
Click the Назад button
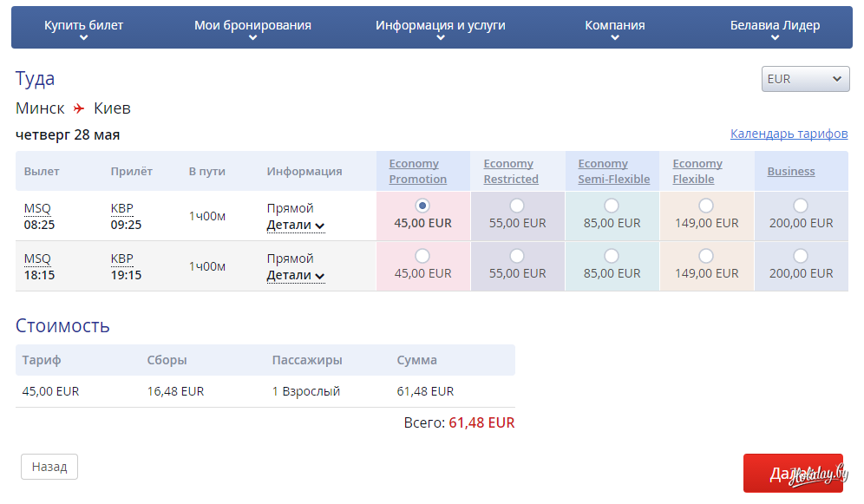pyautogui.click(x=49, y=467)
